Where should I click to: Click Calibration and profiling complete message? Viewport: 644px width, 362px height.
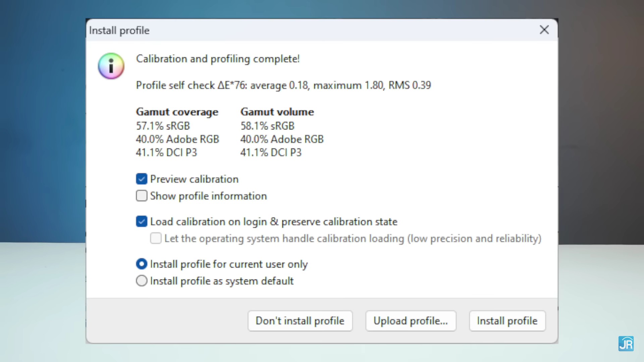tap(218, 59)
